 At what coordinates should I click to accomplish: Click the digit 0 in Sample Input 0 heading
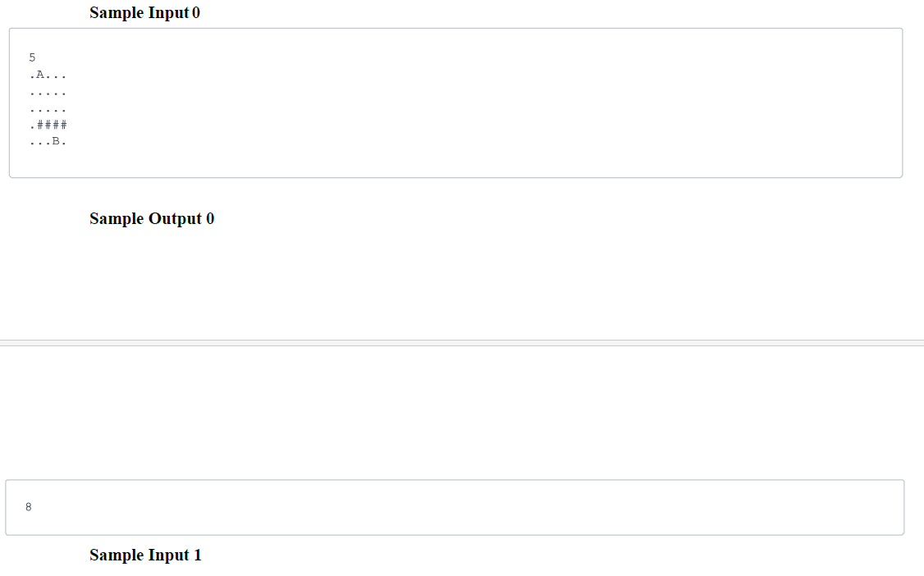point(196,13)
